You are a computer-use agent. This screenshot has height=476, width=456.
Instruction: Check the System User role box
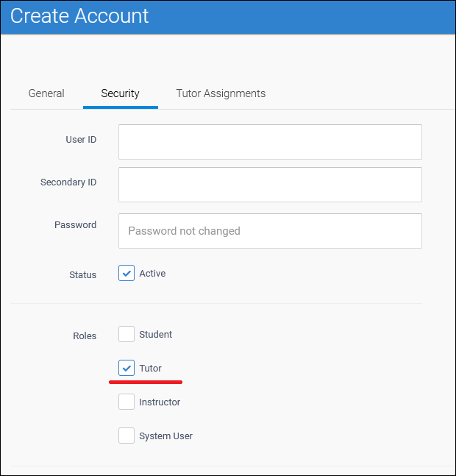point(127,436)
